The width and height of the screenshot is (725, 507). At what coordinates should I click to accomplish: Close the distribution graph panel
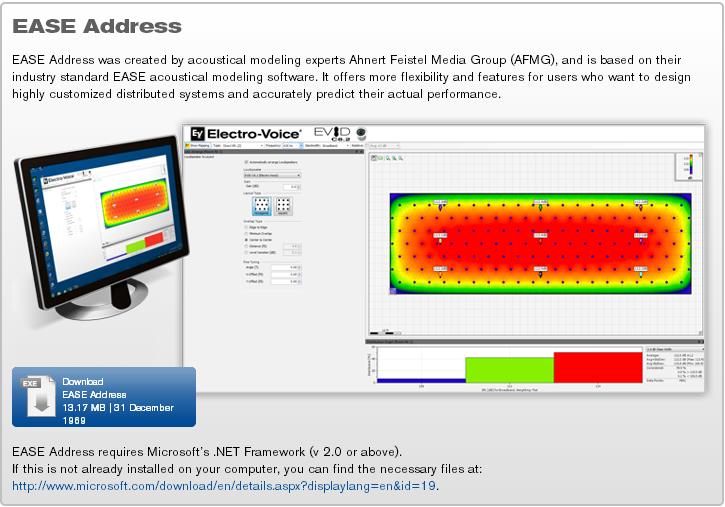pos(701,342)
